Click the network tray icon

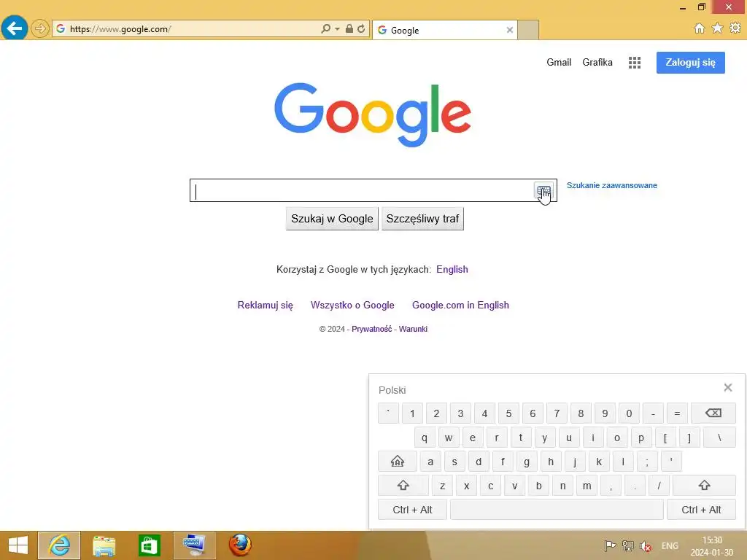tap(628, 545)
